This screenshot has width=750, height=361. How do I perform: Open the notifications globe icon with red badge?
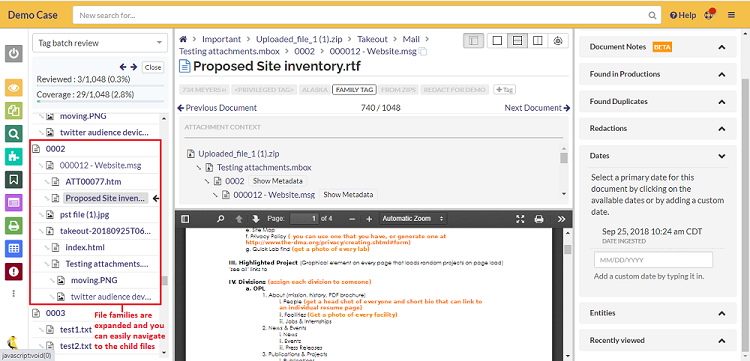tap(710, 15)
